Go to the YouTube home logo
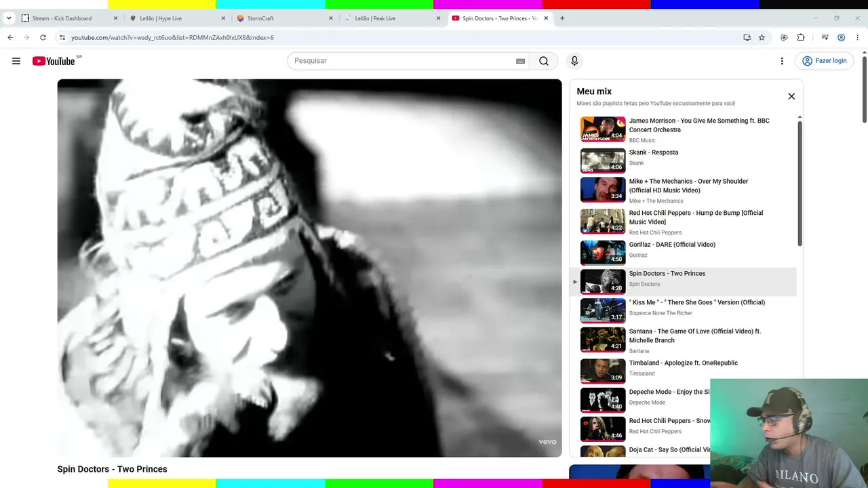 click(x=54, y=61)
